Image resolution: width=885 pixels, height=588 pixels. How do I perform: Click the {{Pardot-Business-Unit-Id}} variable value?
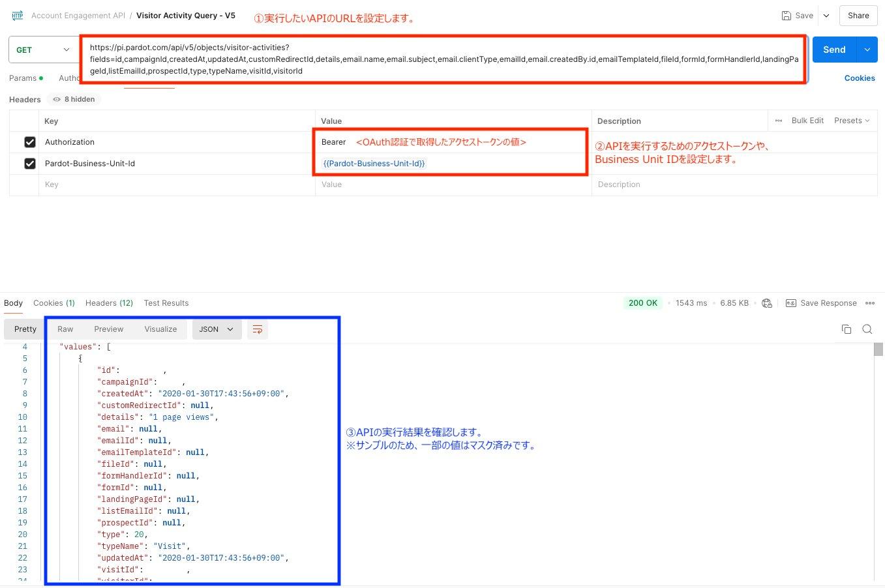[x=374, y=164]
